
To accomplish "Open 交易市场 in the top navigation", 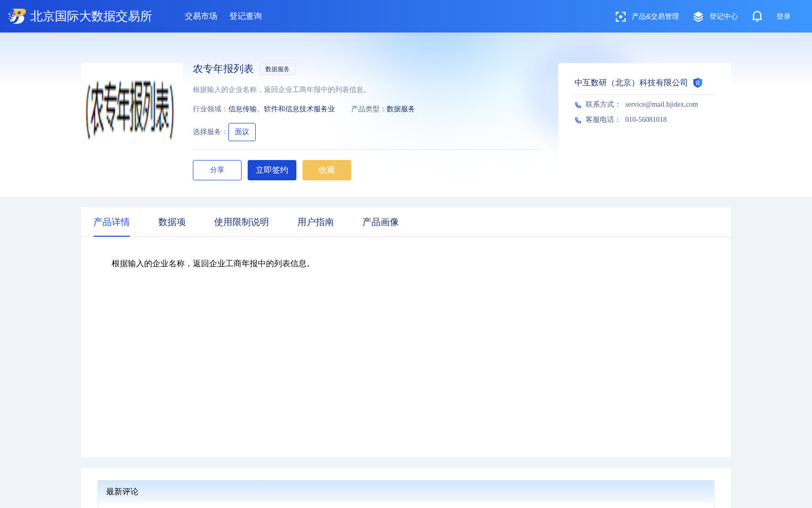I will click(x=201, y=16).
